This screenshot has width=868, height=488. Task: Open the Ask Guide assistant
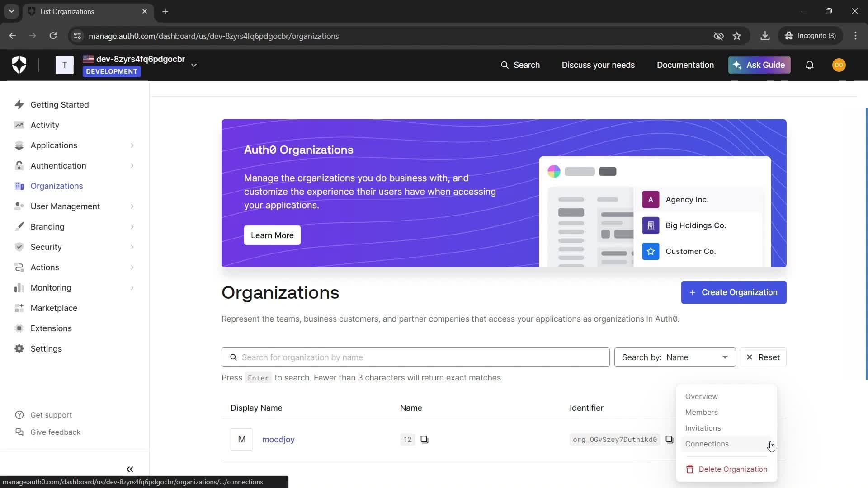759,65
